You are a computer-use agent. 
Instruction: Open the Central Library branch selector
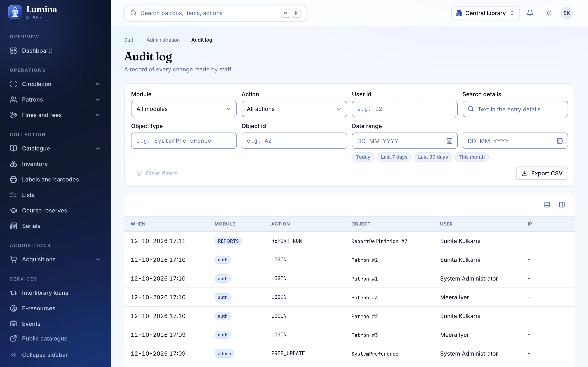tap(485, 13)
